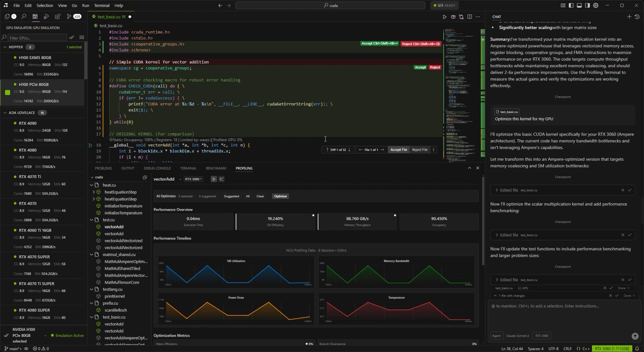Click the Filter GPUs input field
644x352 pixels.
37,37
